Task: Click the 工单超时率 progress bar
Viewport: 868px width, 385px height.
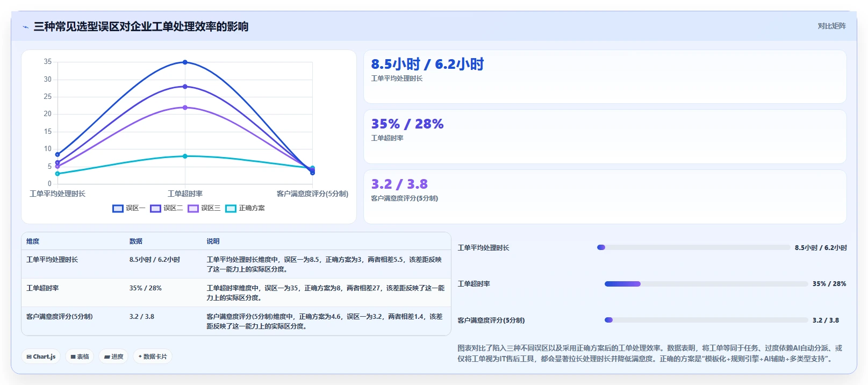Action: 706,284
